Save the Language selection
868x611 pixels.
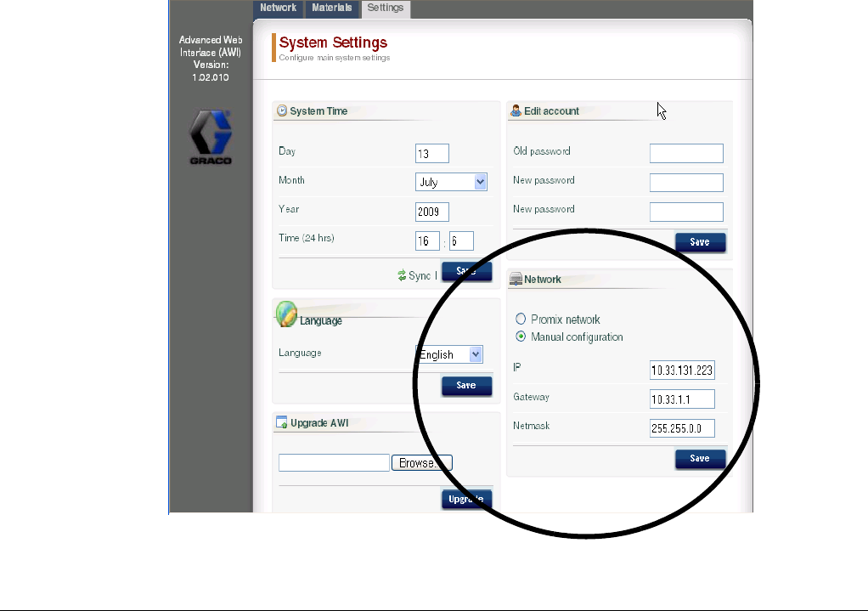[x=466, y=386]
